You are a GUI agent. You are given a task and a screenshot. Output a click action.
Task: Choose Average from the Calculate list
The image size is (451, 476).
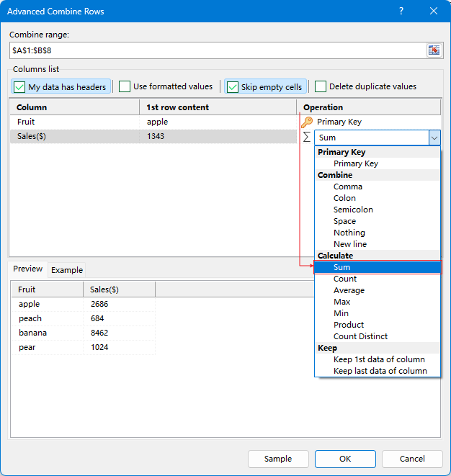(349, 290)
